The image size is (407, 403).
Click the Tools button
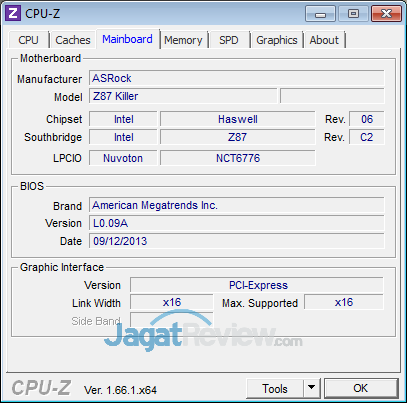tap(275, 388)
